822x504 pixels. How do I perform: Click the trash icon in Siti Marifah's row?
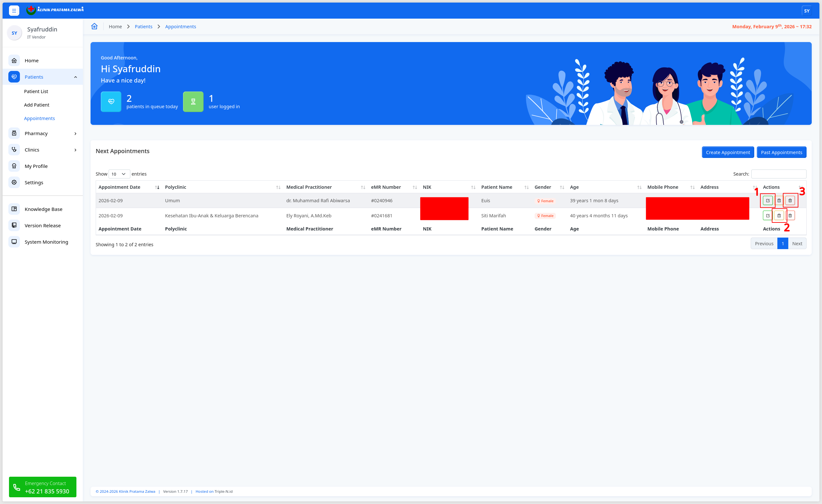pos(790,215)
